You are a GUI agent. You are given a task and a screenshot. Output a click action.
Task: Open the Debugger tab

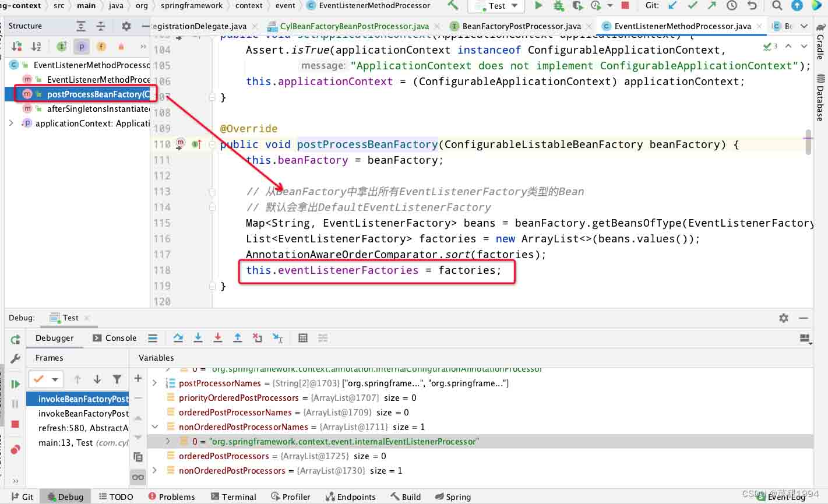pyautogui.click(x=55, y=338)
